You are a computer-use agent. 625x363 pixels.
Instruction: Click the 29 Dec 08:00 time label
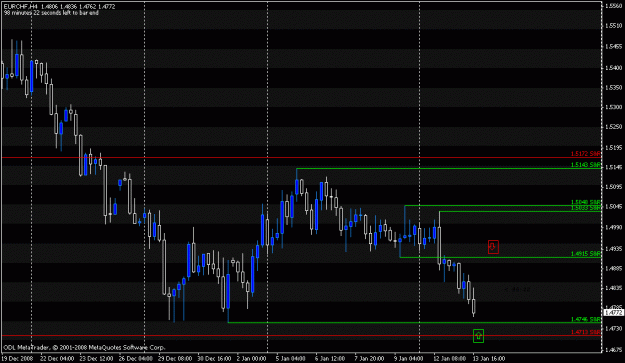point(175,359)
